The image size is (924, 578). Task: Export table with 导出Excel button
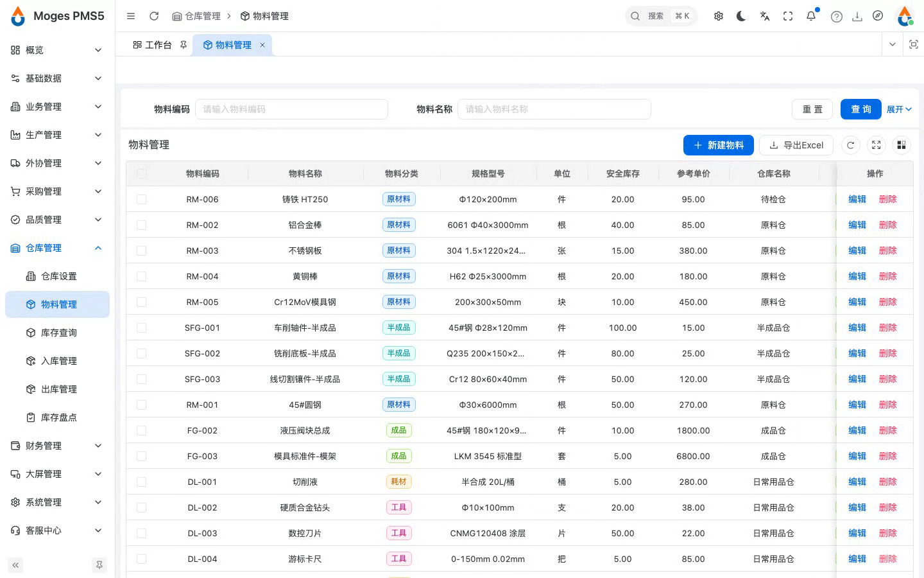pos(796,145)
